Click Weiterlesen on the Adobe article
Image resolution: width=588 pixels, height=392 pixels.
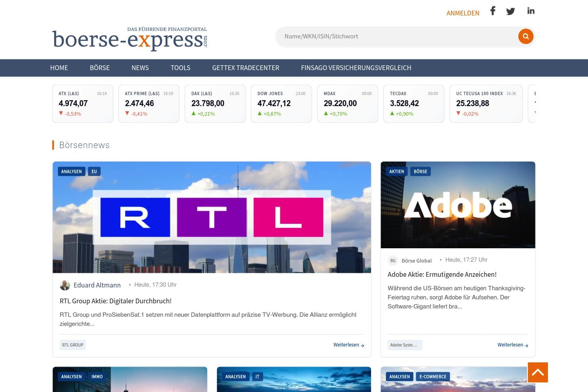(x=513, y=345)
